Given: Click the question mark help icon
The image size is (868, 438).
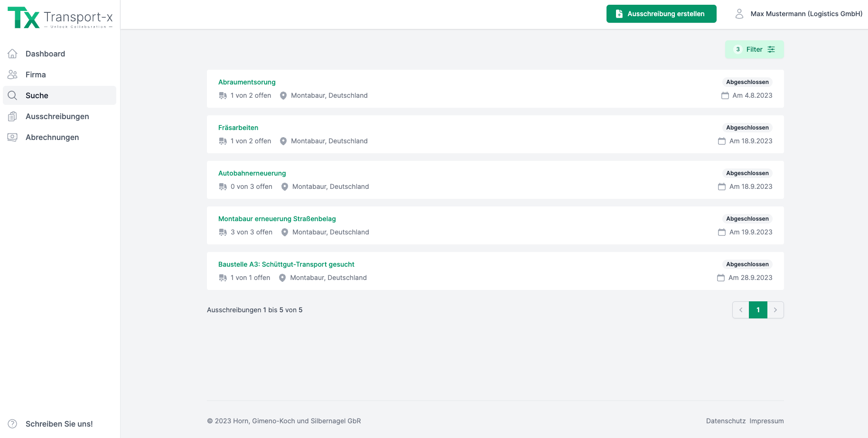Looking at the screenshot, I should coord(12,424).
